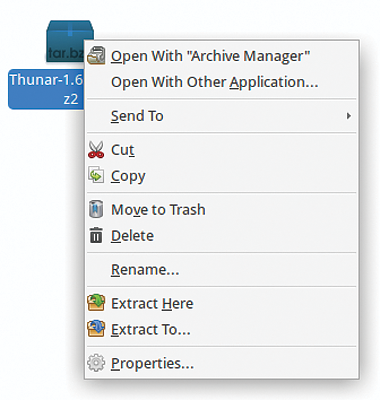
Task: Open the Send To submenu
Action: [222, 116]
